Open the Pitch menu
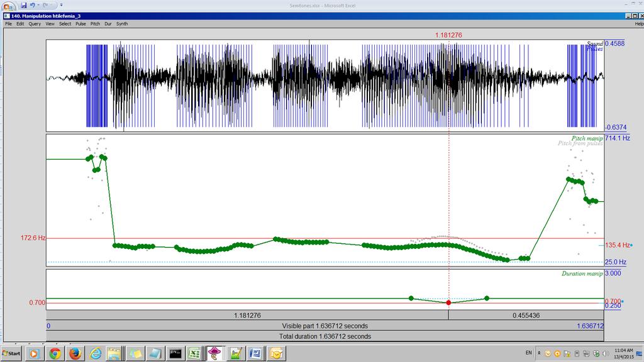 [96, 24]
